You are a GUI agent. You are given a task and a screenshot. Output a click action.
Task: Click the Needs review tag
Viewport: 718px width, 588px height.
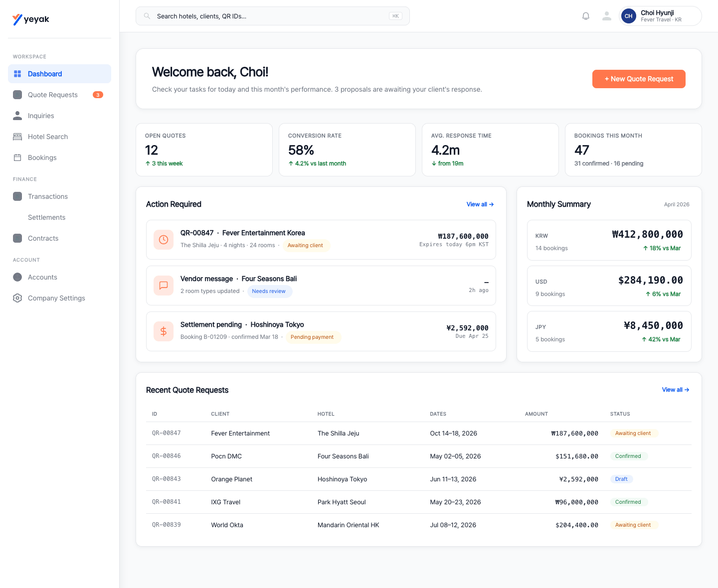(x=269, y=292)
